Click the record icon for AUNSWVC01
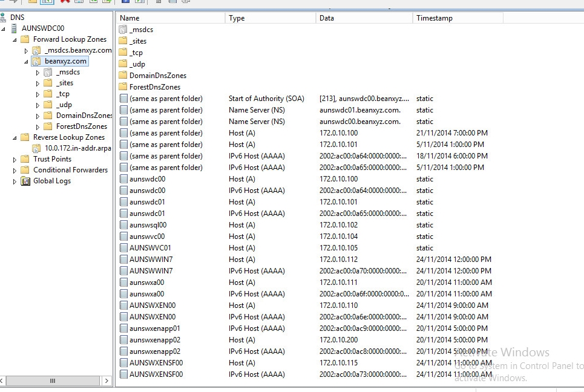Image resolution: width=584 pixels, height=392 pixels. [123, 248]
